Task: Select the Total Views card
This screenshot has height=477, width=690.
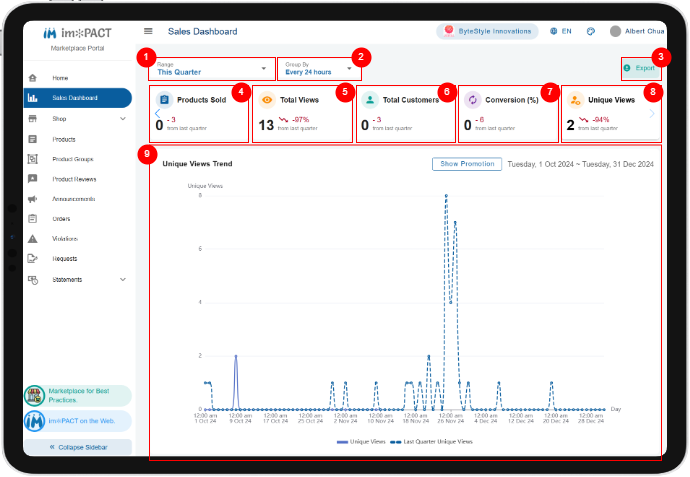Action: pos(302,114)
